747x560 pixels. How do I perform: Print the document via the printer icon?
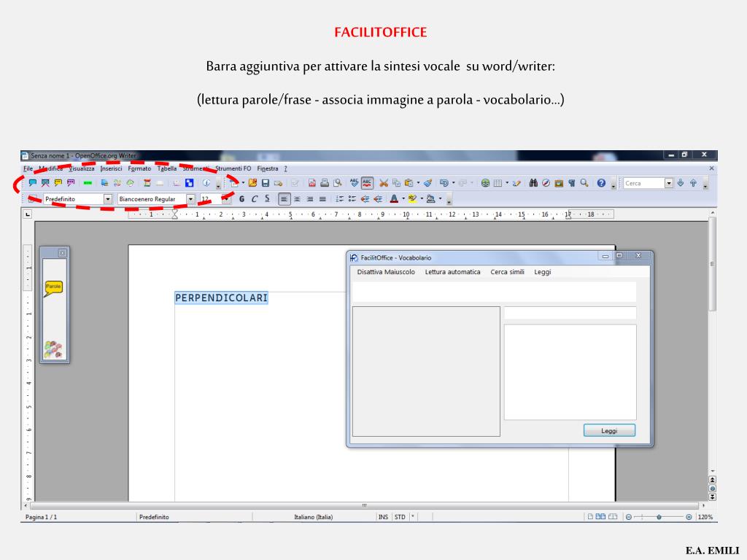325,183
